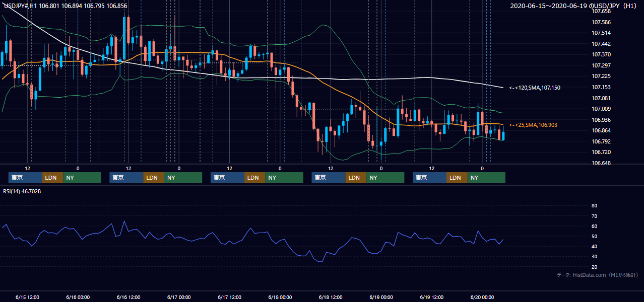Select the 106.648 price axis value
The height and width of the screenshot is (302, 644).
(601, 163)
